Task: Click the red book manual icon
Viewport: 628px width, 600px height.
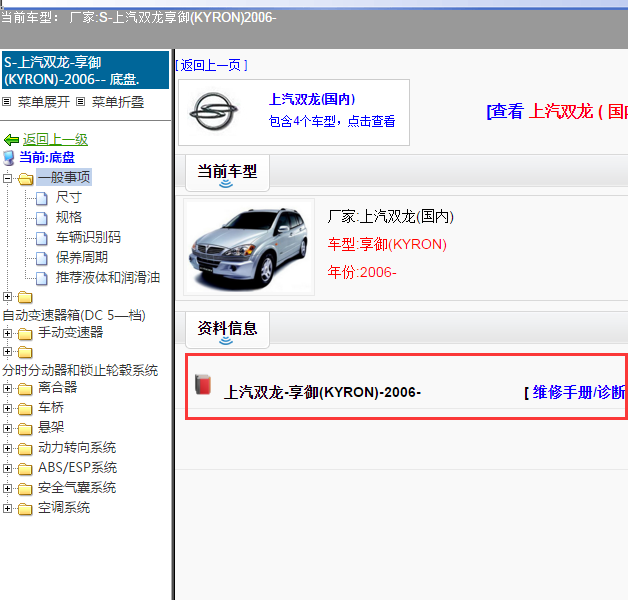Action: [203, 385]
